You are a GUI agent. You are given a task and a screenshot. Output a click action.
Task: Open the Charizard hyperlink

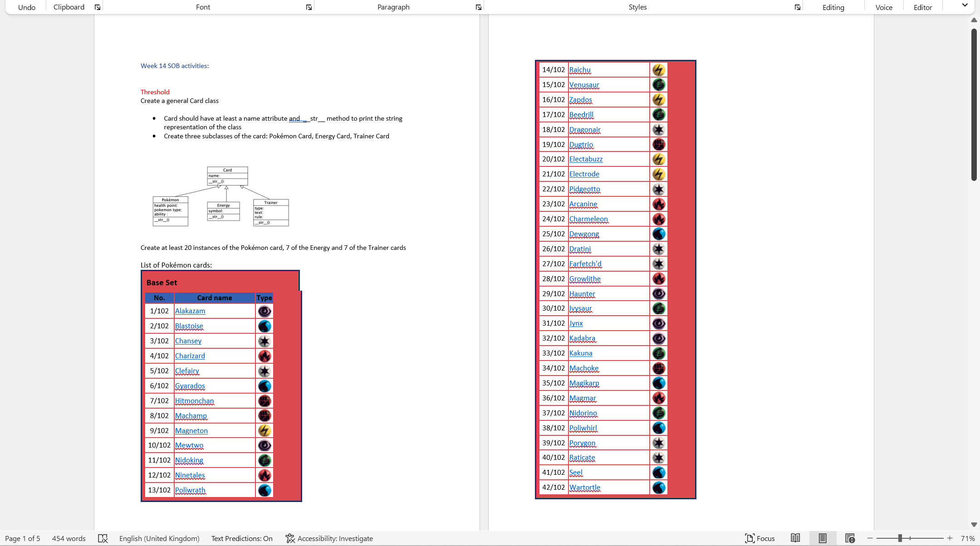coord(190,356)
